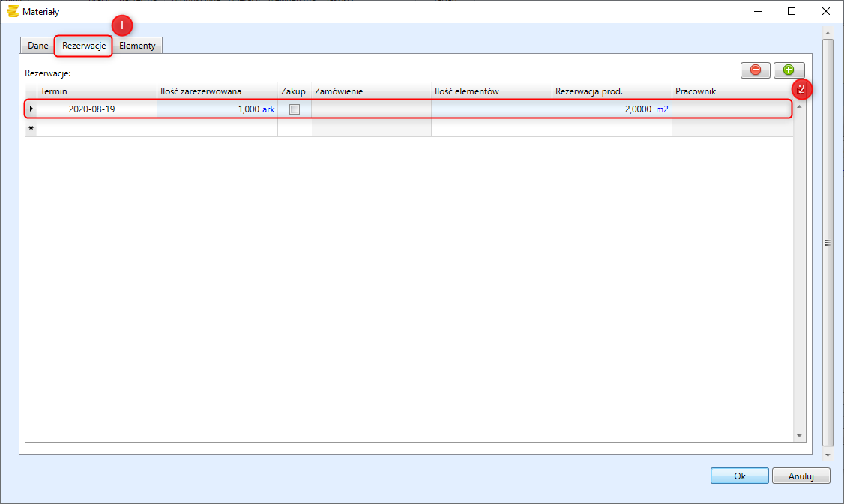The image size is (844, 504).
Task: Click the Ilość zarezerwowana column header
Action: coord(217,91)
